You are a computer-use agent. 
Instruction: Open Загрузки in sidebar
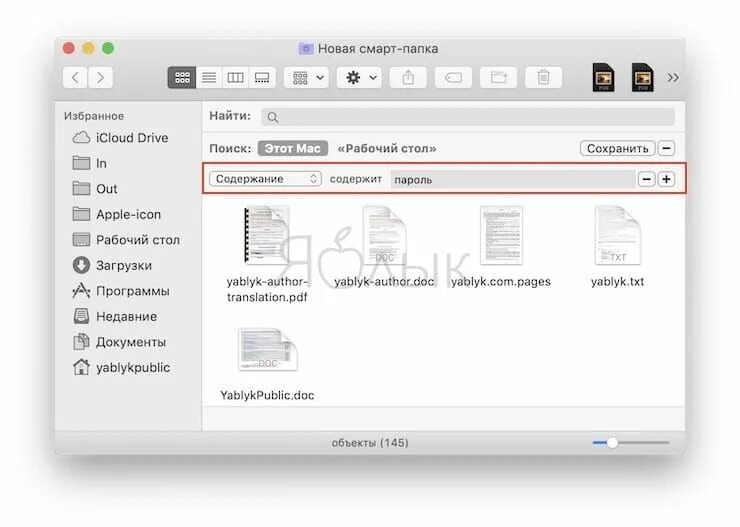(112, 265)
